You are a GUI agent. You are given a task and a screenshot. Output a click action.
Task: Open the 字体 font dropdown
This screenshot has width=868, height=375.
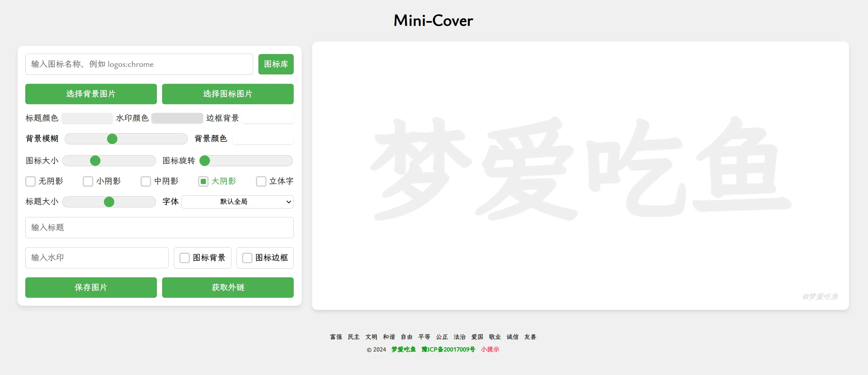tap(238, 202)
